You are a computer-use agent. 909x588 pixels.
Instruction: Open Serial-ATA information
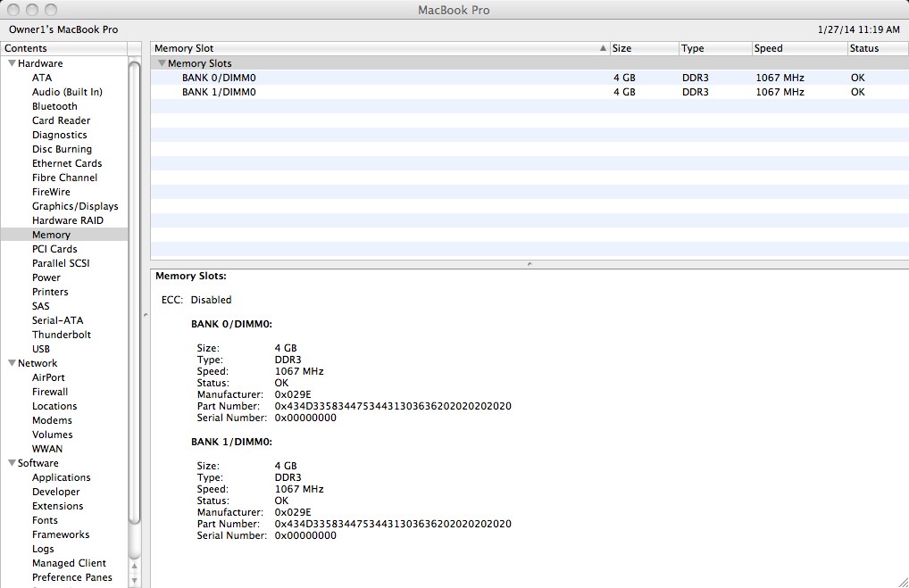pyautogui.click(x=57, y=320)
